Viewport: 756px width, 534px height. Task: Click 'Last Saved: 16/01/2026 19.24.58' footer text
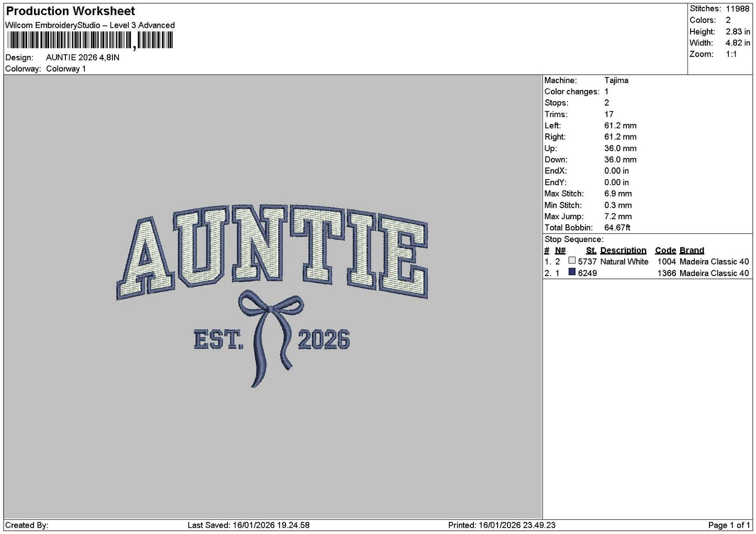pos(249,525)
